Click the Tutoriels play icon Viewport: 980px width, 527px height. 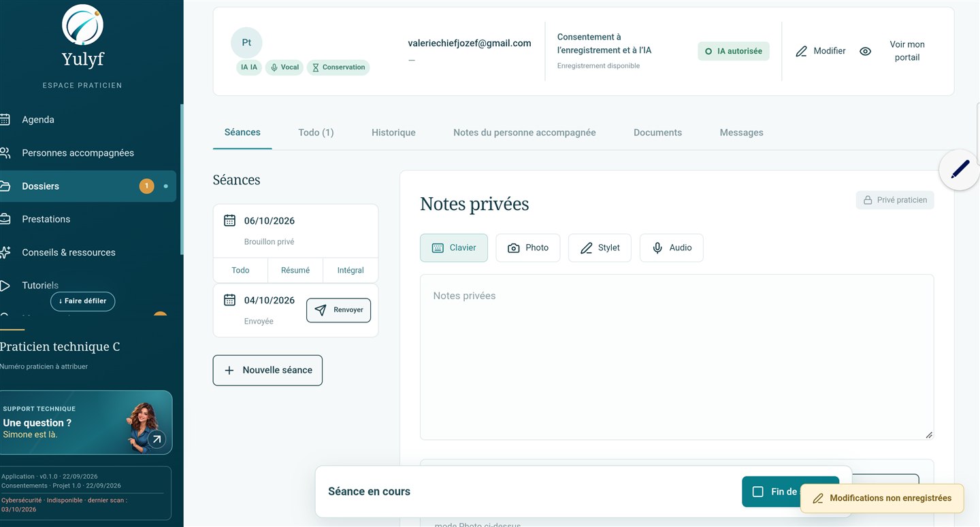(x=5, y=286)
